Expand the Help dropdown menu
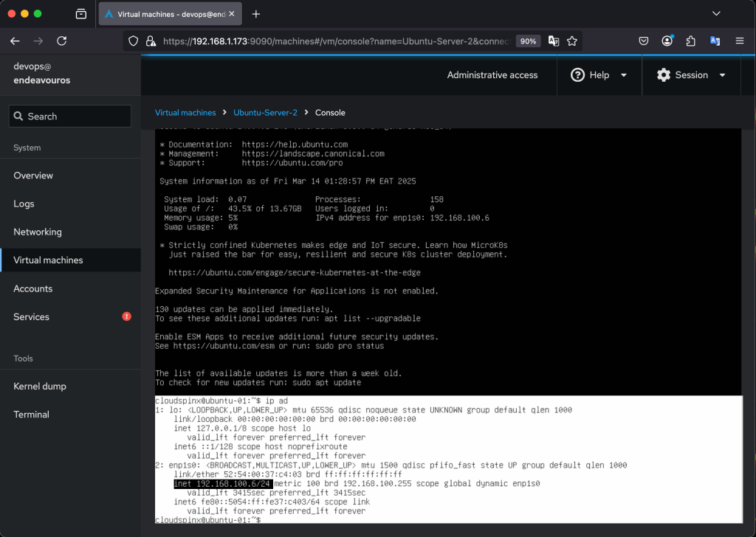The image size is (756, 537). 599,75
